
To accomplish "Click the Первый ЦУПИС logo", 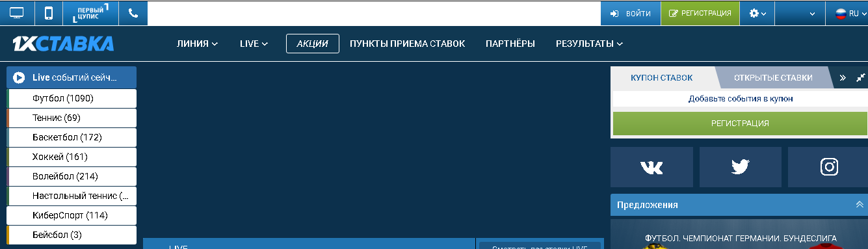I will [91, 13].
